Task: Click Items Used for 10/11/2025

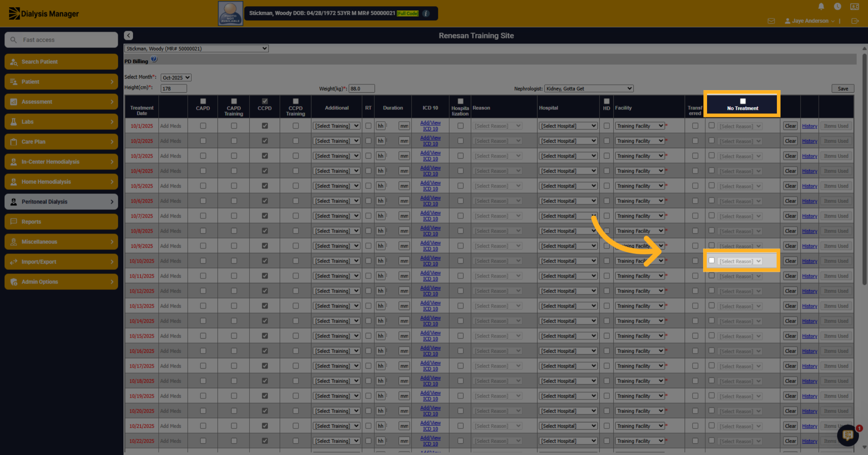Action: click(836, 276)
